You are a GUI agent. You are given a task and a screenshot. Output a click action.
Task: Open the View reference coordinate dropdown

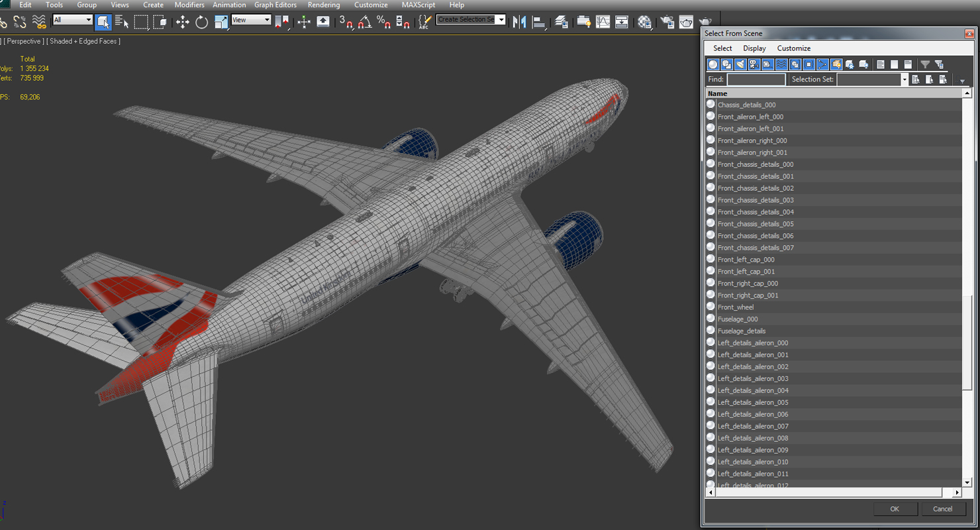pyautogui.click(x=251, y=20)
